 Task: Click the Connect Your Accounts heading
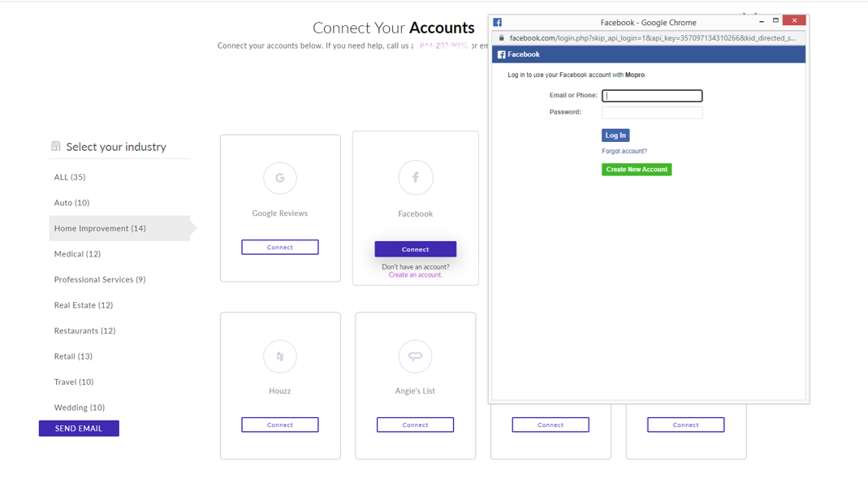(x=394, y=28)
